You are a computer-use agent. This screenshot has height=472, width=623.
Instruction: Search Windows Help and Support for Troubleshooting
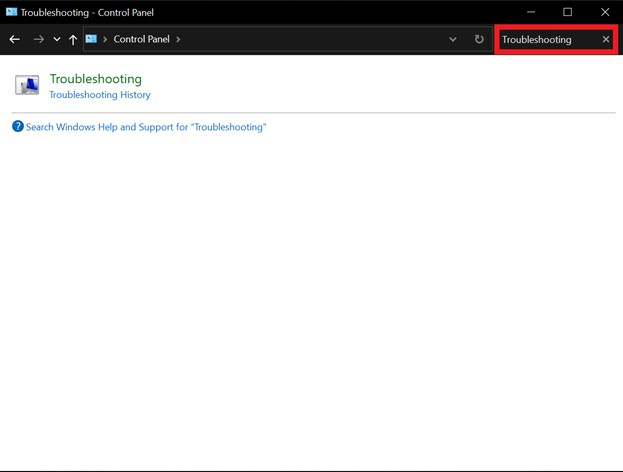click(x=146, y=127)
